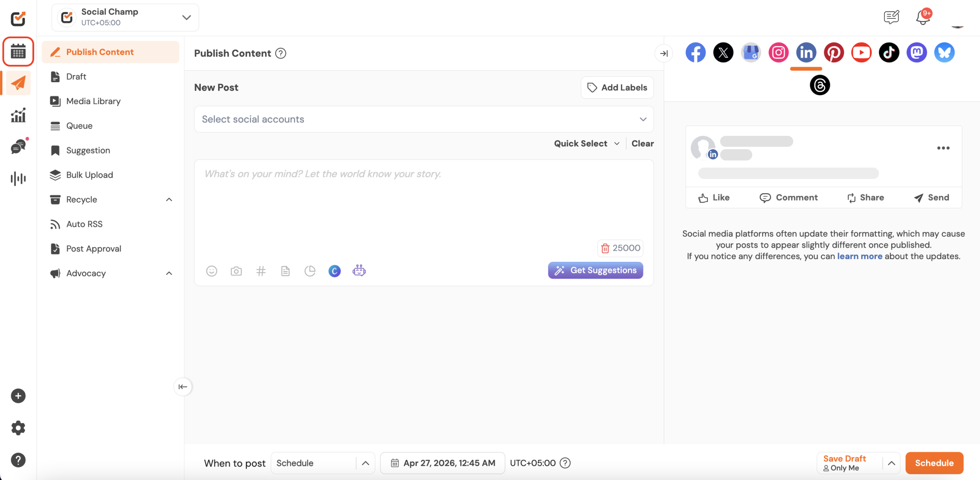Image resolution: width=980 pixels, height=480 pixels.
Task: Click the AI robot assistant icon
Action: pyautogui.click(x=359, y=271)
